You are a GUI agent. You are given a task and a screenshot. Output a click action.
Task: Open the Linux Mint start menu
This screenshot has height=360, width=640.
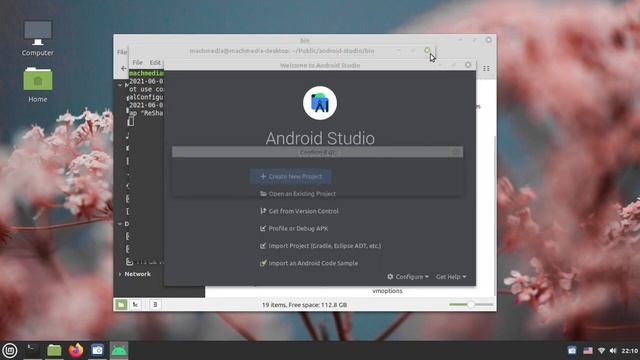pos(10,350)
